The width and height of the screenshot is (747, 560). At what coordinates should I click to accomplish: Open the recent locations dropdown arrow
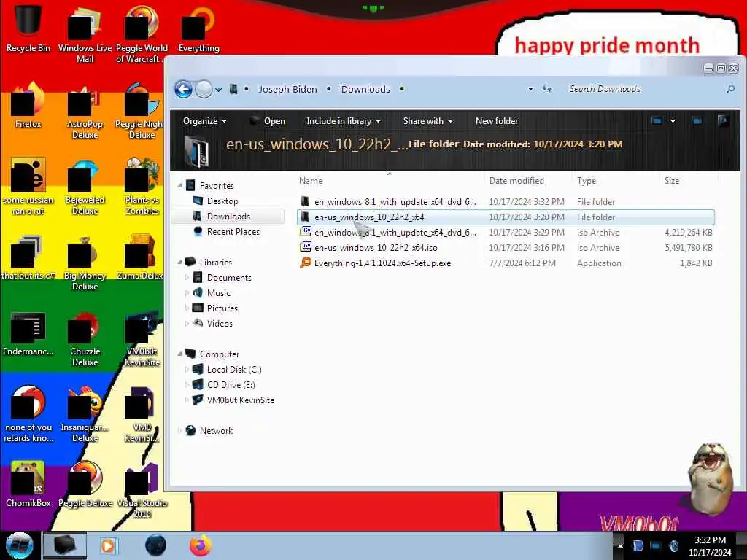click(x=218, y=89)
